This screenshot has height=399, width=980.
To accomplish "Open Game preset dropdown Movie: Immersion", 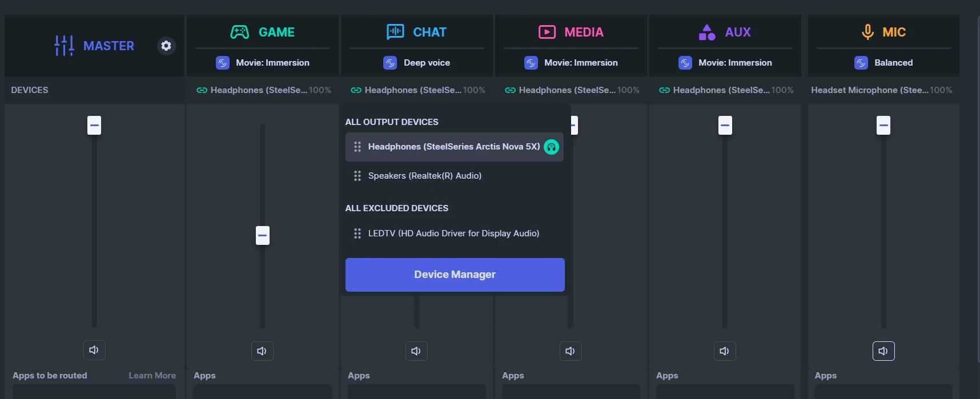I will pyautogui.click(x=263, y=63).
